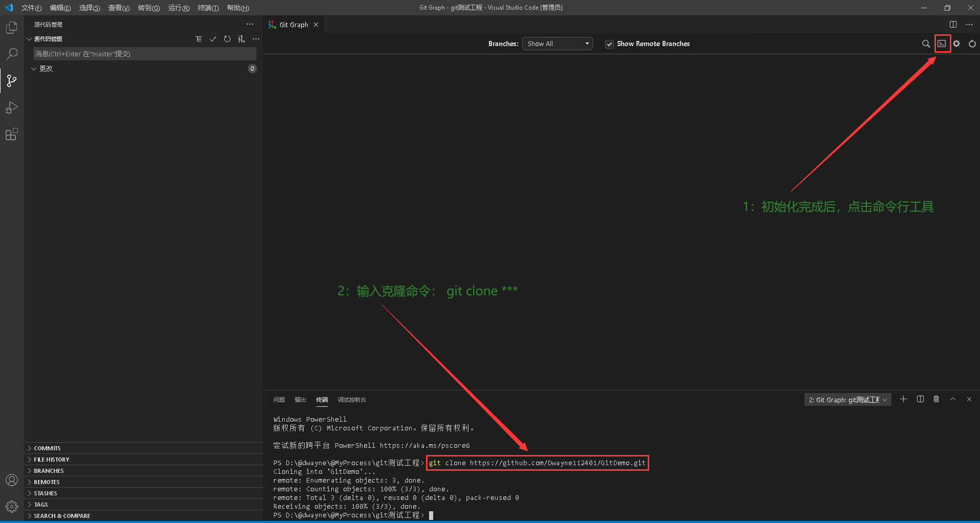The image size is (980, 523).
Task: Open the Manage gear menu in the activity bar
Action: [12, 507]
